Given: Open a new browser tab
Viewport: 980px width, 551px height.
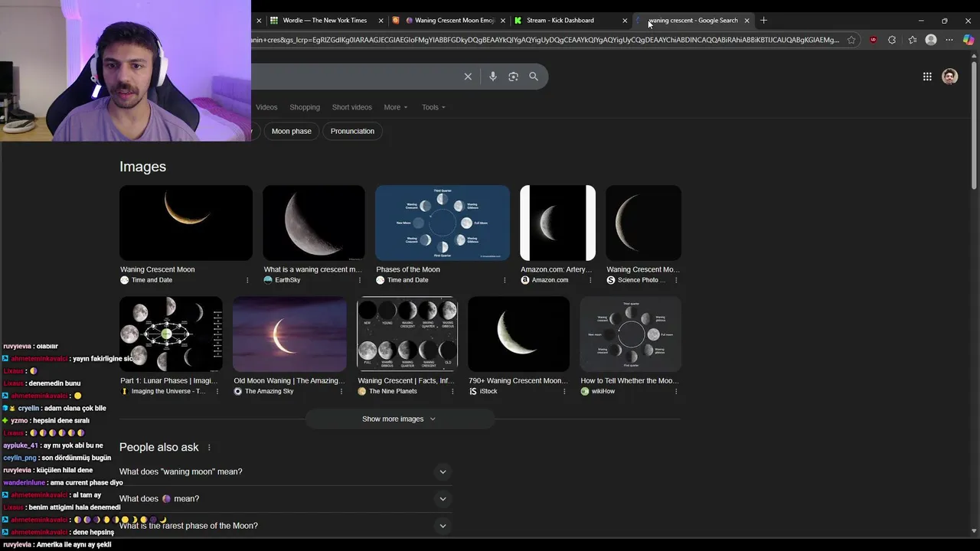Looking at the screenshot, I should [x=763, y=21].
